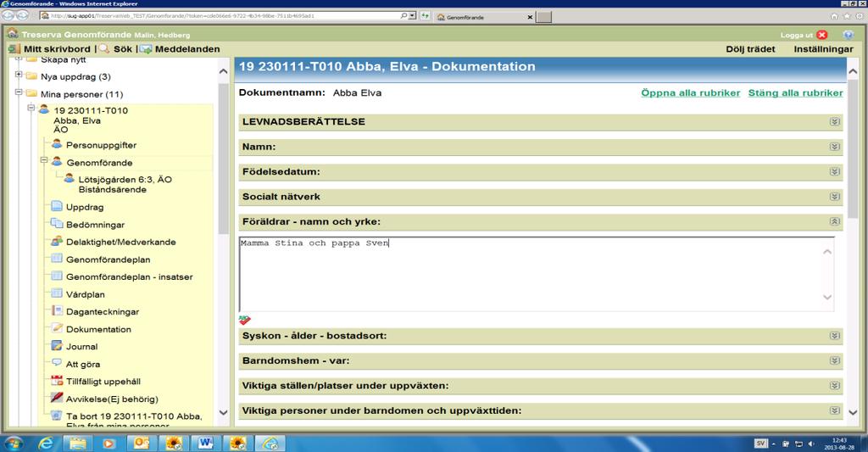The width and height of the screenshot is (868, 452).
Task: Click the volume icon in the system tray
Action: pyautogui.click(x=811, y=444)
